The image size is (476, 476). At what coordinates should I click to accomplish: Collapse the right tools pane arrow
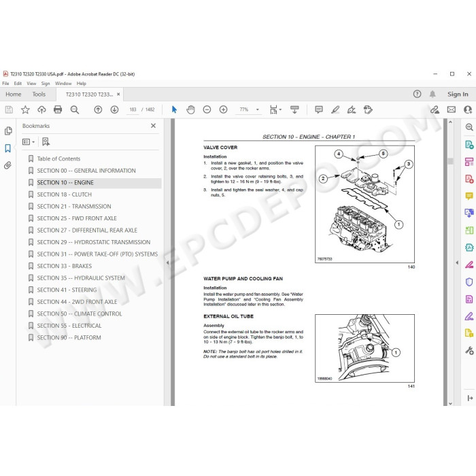tap(457, 262)
